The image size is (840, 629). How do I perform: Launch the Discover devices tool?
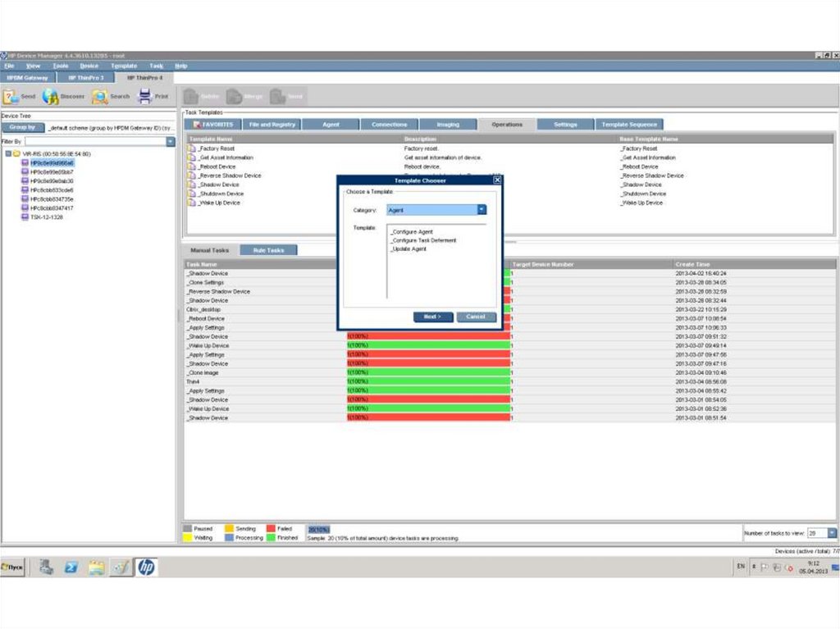pyautogui.click(x=50, y=97)
